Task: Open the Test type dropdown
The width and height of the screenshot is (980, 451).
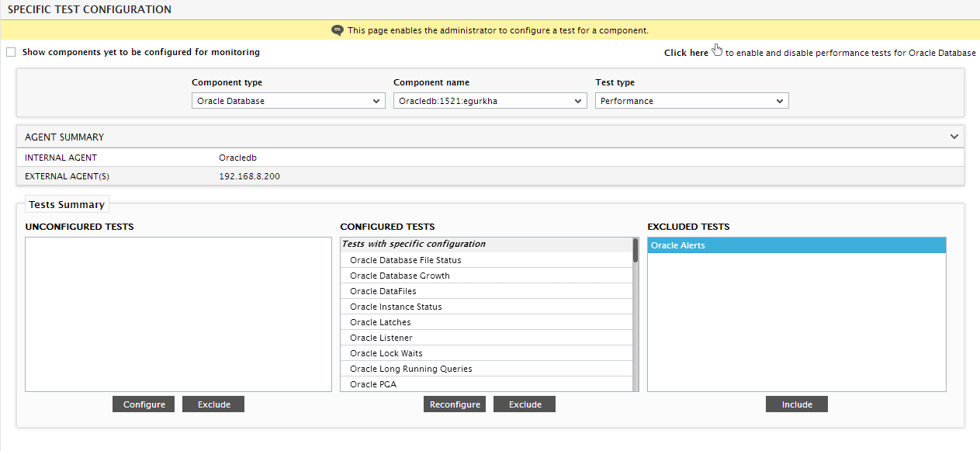Action: pyautogui.click(x=692, y=101)
